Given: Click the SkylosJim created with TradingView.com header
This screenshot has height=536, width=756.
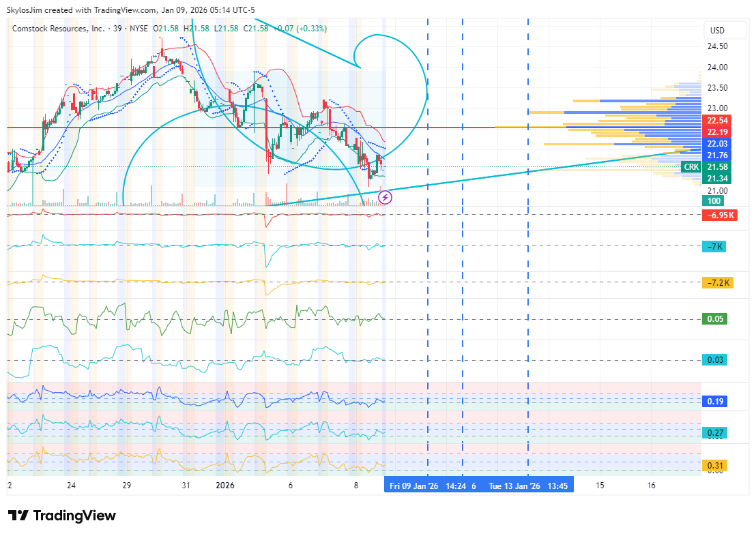Looking at the screenshot, I should (131, 10).
